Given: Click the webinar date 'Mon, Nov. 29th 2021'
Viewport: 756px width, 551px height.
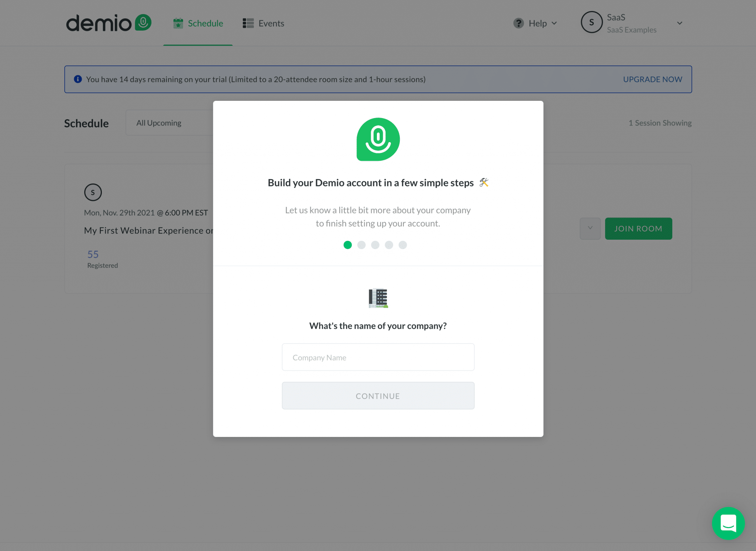Looking at the screenshot, I should [119, 213].
